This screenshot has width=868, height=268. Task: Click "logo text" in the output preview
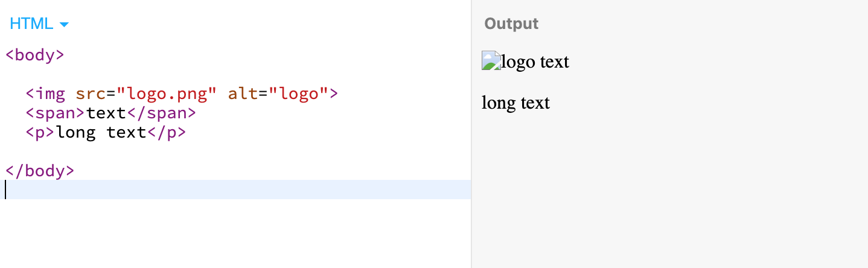pyautogui.click(x=535, y=62)
